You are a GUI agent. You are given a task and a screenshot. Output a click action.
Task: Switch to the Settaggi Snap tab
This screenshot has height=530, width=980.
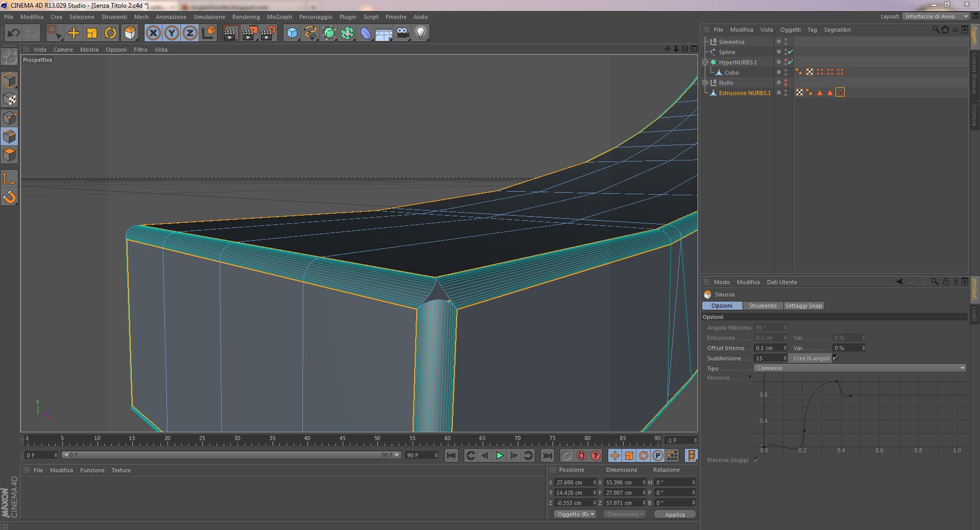[803, 306]
